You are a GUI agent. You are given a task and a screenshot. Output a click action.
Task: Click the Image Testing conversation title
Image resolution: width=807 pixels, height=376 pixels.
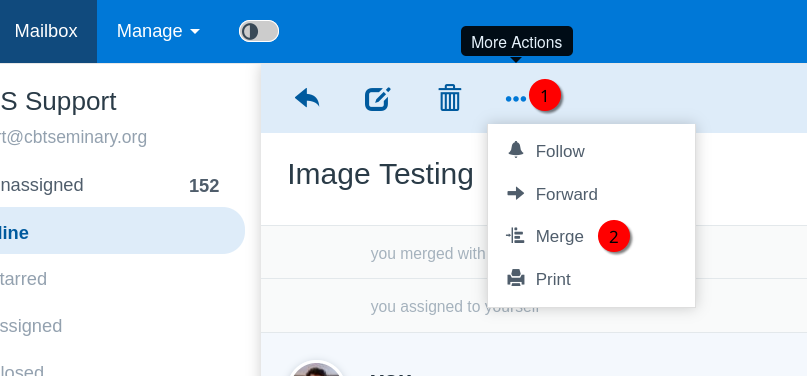(x=380, y=174)
